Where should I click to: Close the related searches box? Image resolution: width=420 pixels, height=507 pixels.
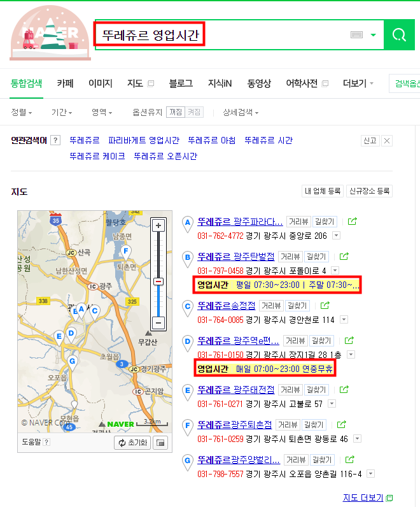(387, 141)
